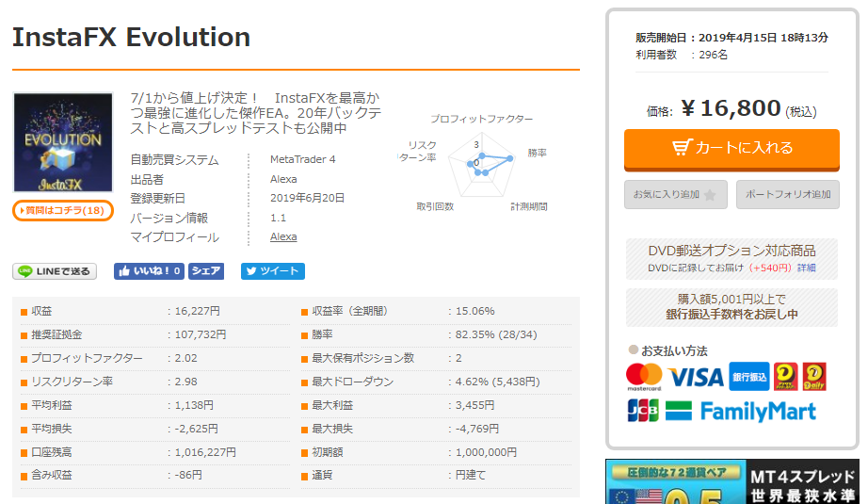Select プロフィットファクター value 2.02
868x504 pixels.
click(x=186, y=358)
